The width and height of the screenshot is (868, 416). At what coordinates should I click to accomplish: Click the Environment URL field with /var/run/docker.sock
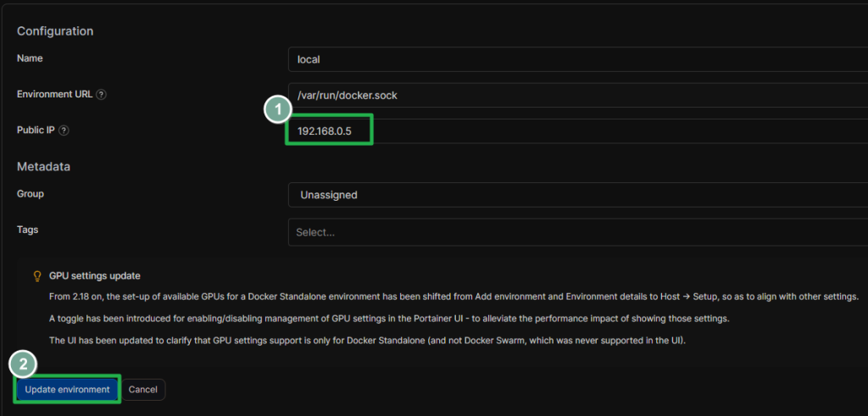point(576,96)
